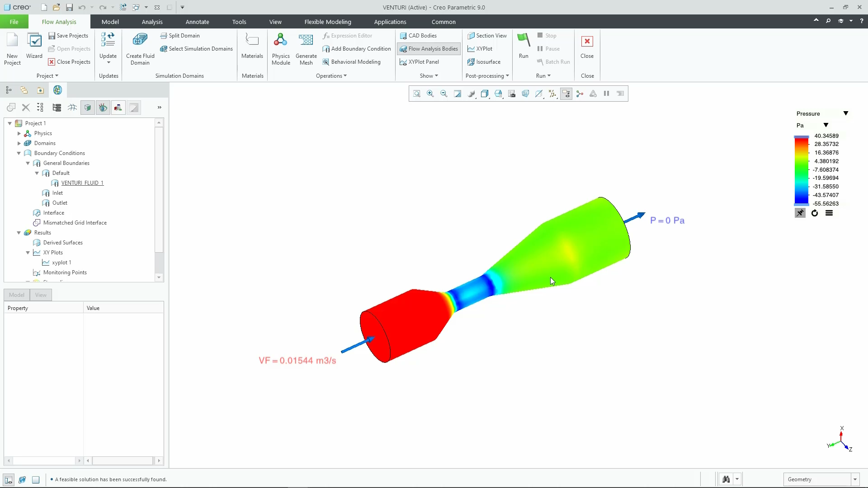
Task: Click the Save Projects button
Action: pyautogui.click(x=68, y=36)
